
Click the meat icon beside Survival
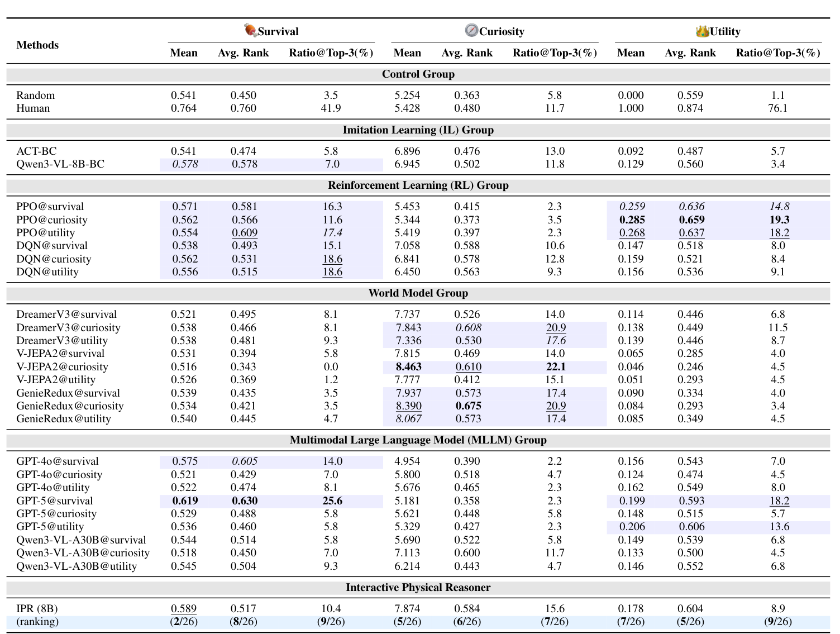tap(250, 30)
